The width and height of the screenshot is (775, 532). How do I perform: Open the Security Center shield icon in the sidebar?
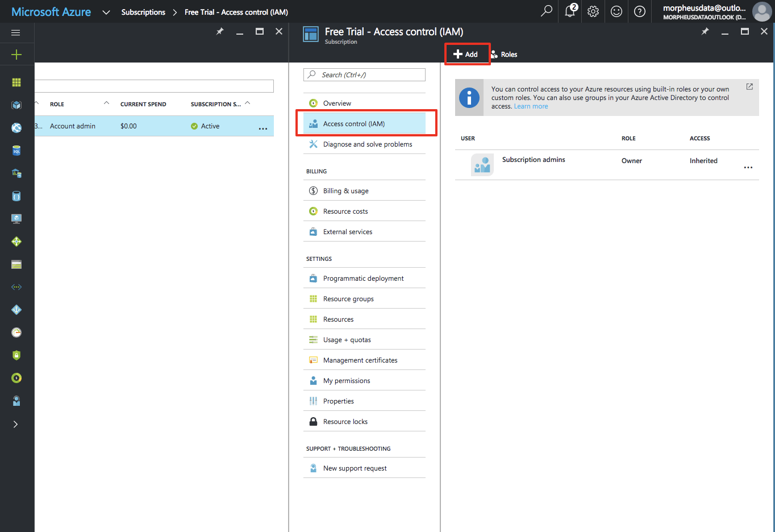(16, 355)
